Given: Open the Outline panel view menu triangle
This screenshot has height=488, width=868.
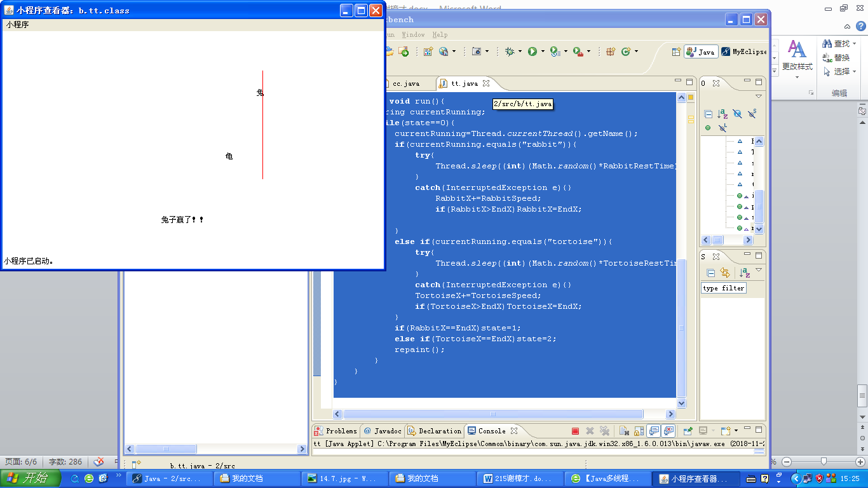Looking at the screenshot, I should point(759,97).
